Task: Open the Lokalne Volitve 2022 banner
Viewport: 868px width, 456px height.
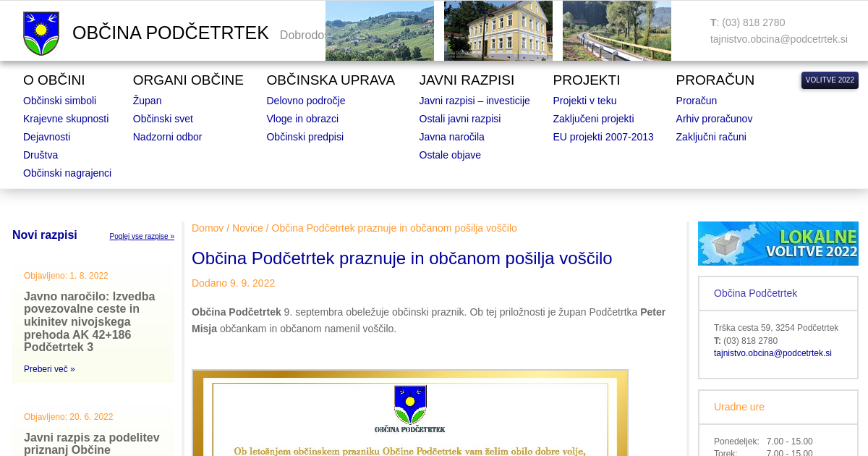Action: pos(778,244)
